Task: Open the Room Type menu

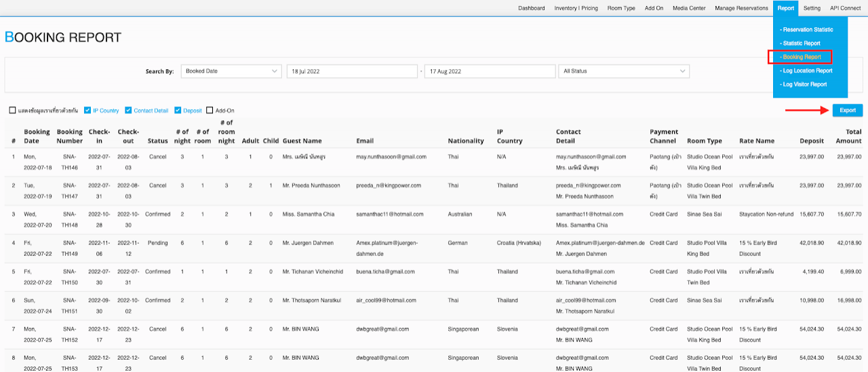Action: coord(620,8)
